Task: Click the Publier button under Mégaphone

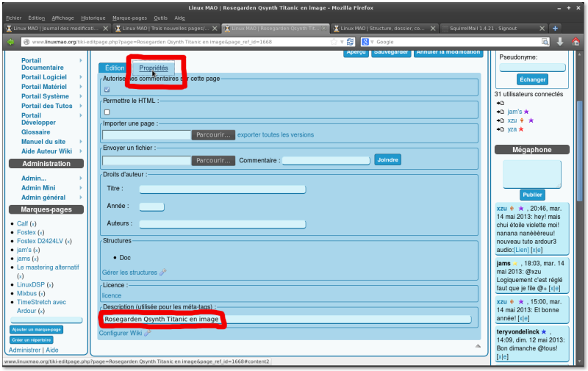Action: [532, 195]
